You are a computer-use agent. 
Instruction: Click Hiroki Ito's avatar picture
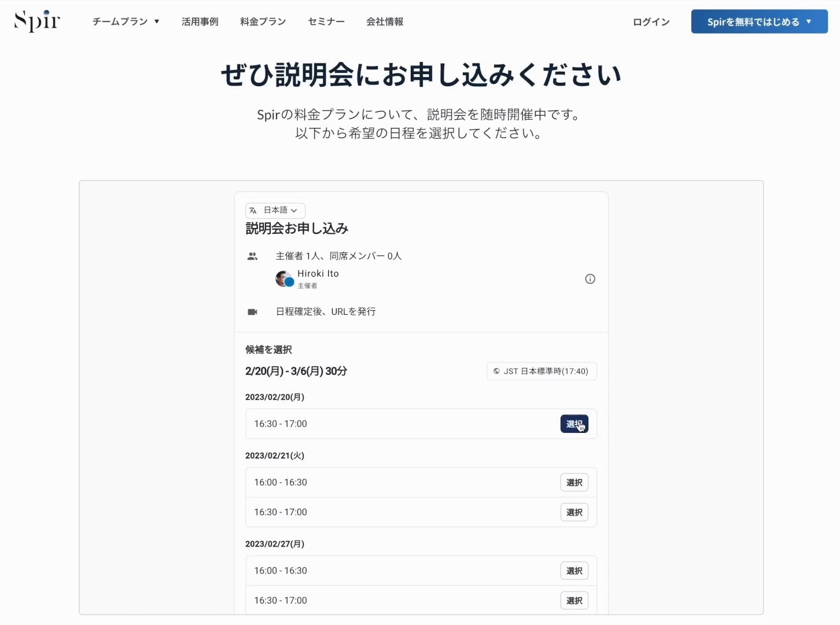[284, 279]
